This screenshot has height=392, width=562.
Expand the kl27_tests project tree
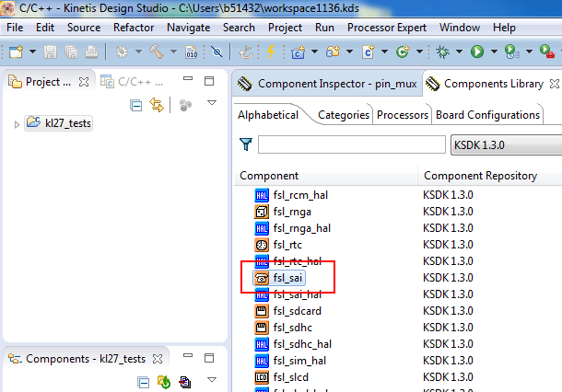click(x=17, y=124)
